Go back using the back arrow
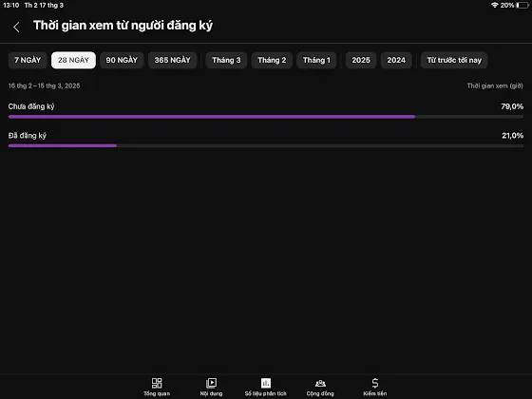This screenshot has width=532, height=399. [16, 28]
